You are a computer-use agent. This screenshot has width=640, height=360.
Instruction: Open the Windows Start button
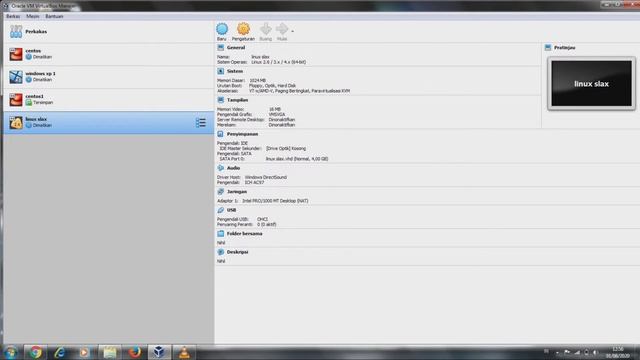pyautogui.click(x=11, y=352)
